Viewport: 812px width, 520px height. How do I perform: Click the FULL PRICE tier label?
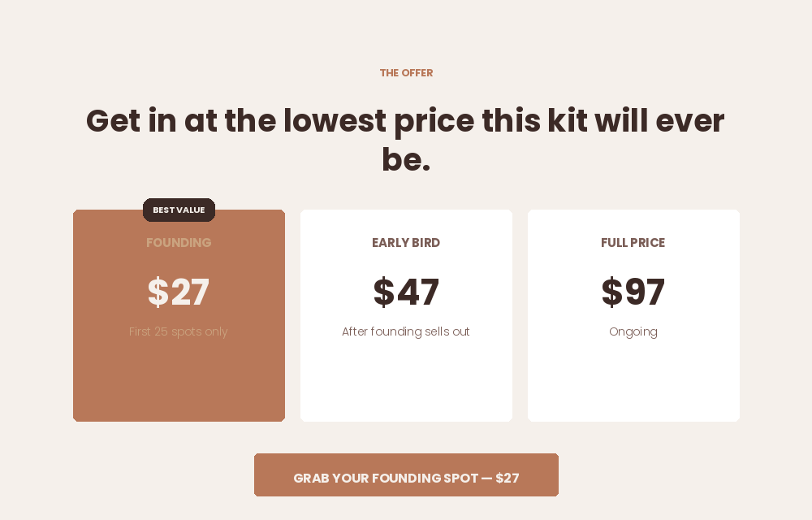tap(633, 242)
